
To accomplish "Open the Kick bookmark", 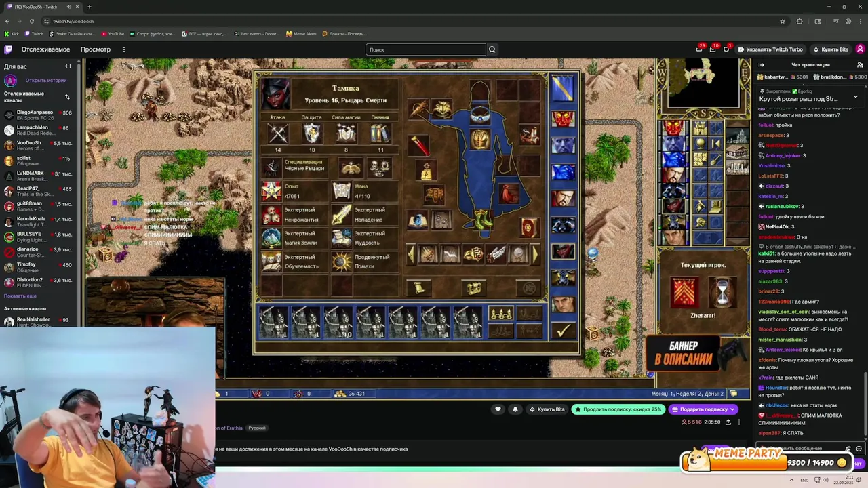I will pyautogui.click(x=12, y=33).
